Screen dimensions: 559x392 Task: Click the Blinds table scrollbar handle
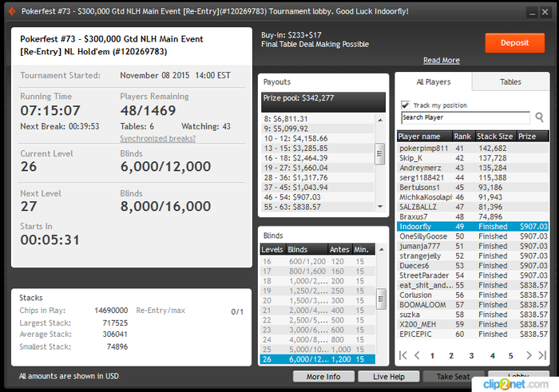[381, 299]
